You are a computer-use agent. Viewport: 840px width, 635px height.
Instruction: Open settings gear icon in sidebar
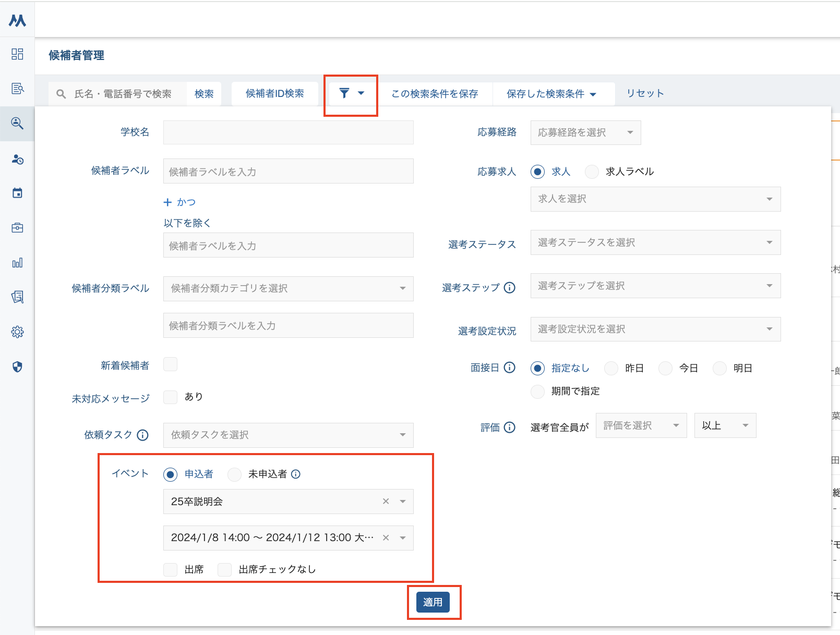(17, 332)
